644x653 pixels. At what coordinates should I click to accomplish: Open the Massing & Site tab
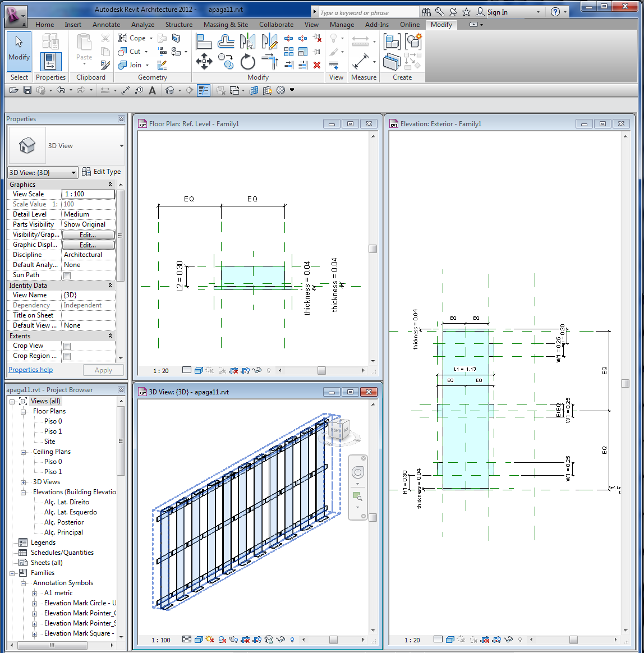226,24
